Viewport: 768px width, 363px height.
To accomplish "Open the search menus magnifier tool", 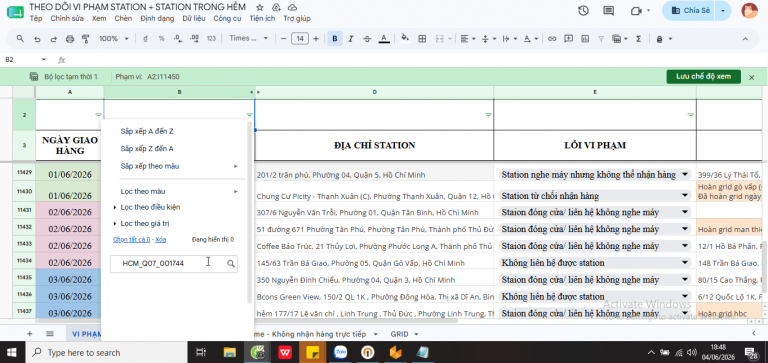I will coord(20,39).
